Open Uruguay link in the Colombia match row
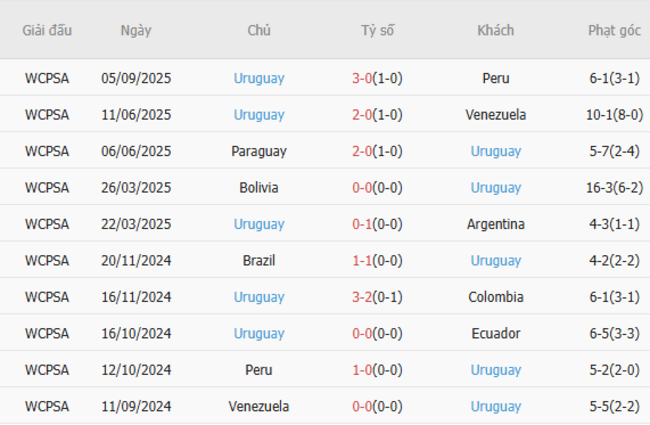The height and width of the screenshot is (425, 650). [x=259, y=297]
